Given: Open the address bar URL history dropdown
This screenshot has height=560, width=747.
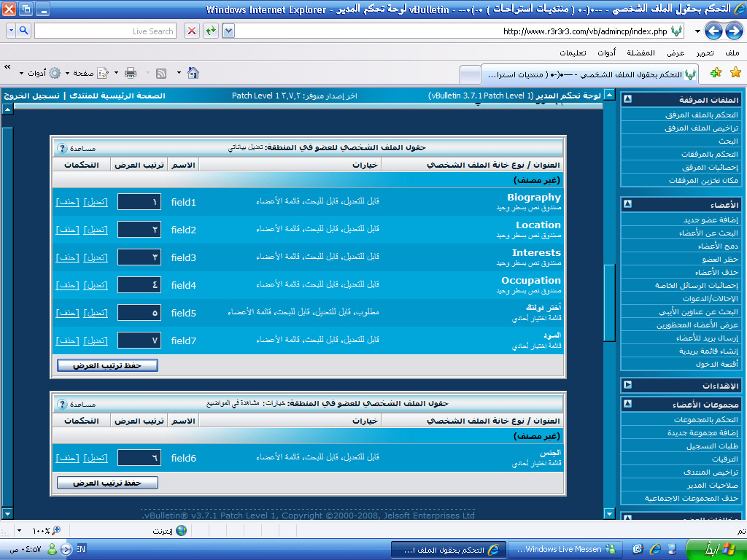Looking at the screenshot, I should point(228,31).
